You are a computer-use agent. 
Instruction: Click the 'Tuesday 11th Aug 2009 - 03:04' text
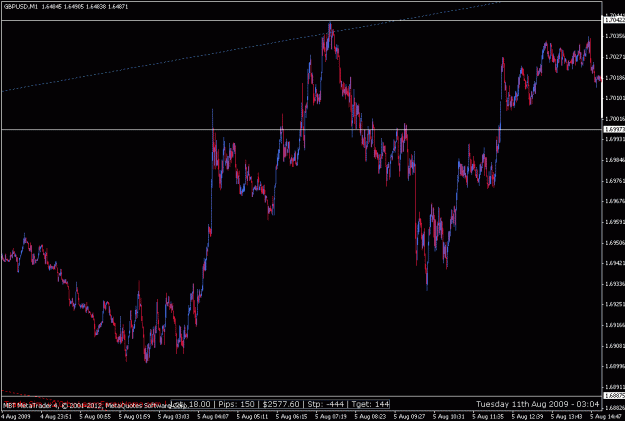pos(537,404)
